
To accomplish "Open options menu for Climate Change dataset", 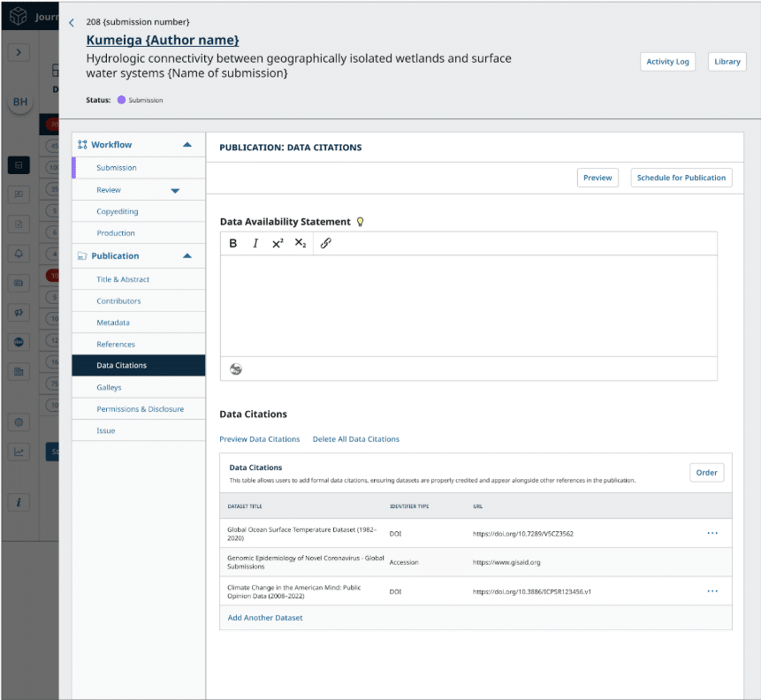I will coord(712,591).
